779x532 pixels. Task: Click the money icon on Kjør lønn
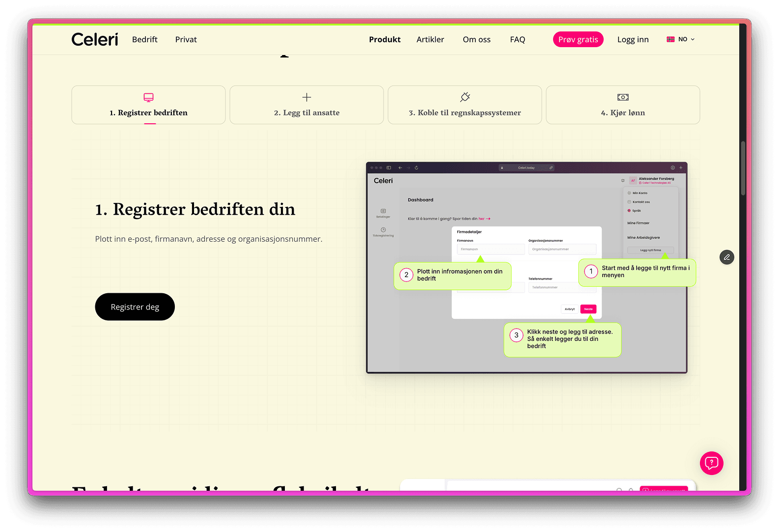pos(623,97)
